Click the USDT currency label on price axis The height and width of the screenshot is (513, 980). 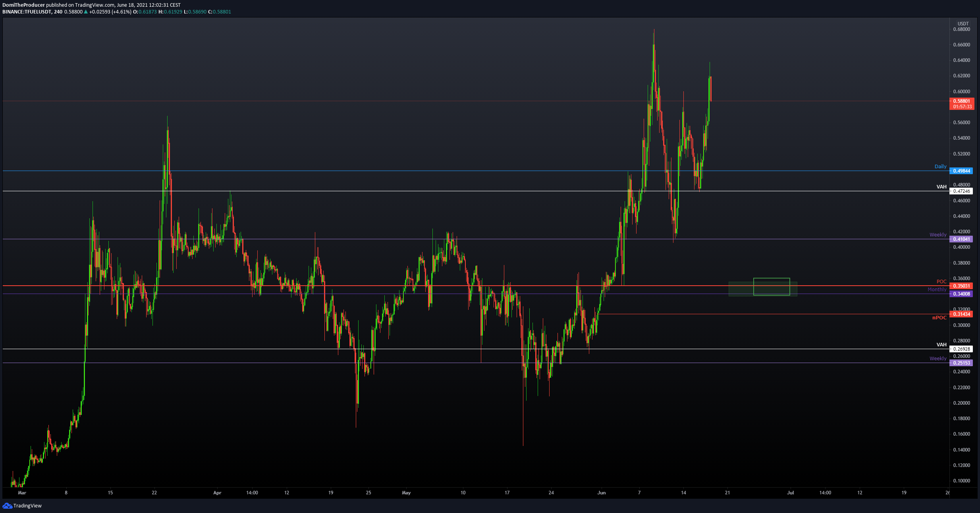click(x=963, y=24)
